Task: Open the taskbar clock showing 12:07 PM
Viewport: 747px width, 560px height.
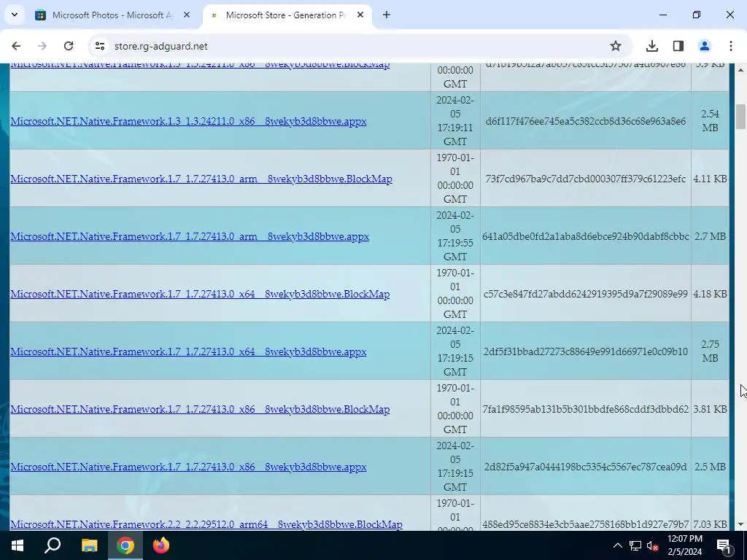Action: coord(684,545)
